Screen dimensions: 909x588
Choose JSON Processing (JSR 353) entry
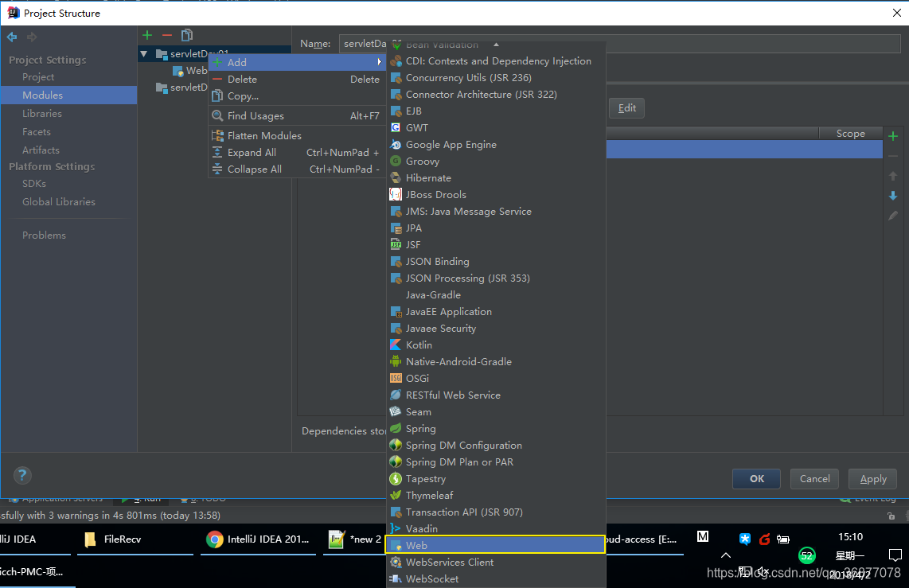coord(496,278)
